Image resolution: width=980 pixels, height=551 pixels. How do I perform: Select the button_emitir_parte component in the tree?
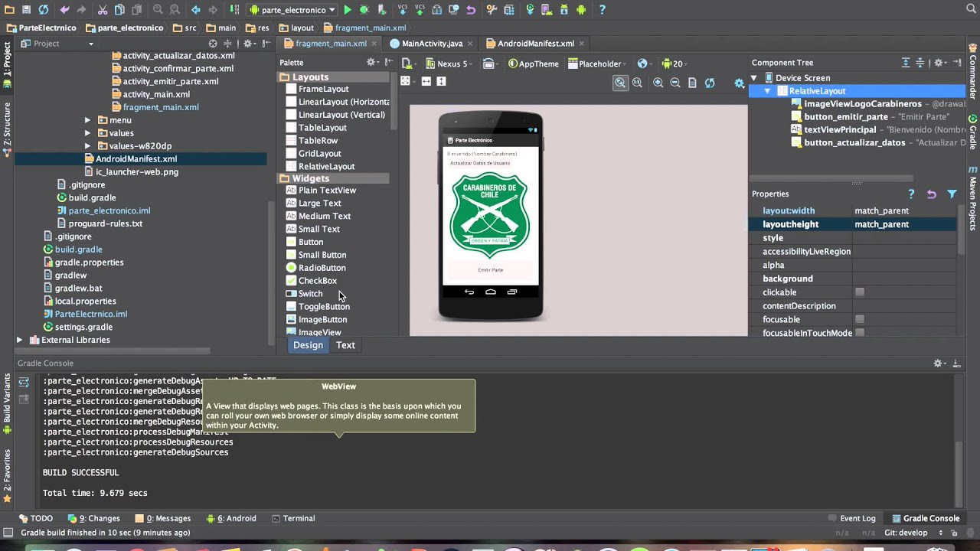tap(846, 117)
